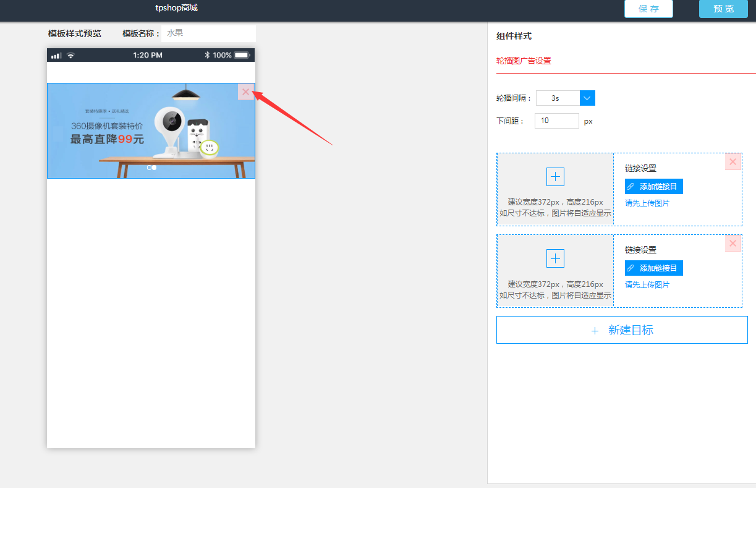This screenshot has height=536, width=756.
Task: Click second slot's 添加链接目 button
Action: point(653,268)
